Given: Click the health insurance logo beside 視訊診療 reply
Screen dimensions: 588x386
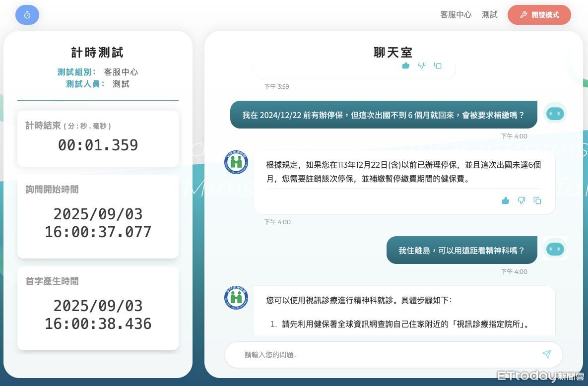Looking at the screenshot, I should click(236, 298).
